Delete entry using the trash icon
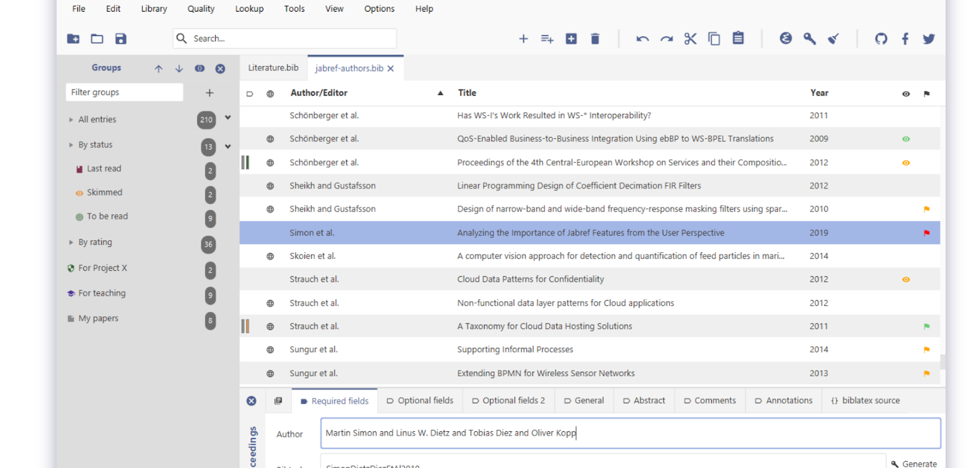980x468 pixels. point(595,39)
